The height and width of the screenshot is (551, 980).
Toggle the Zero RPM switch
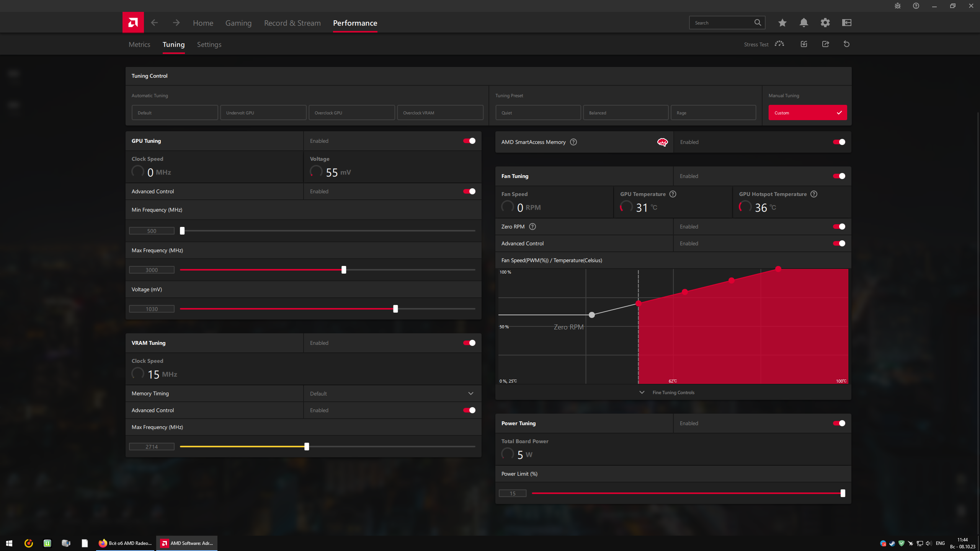839,227
